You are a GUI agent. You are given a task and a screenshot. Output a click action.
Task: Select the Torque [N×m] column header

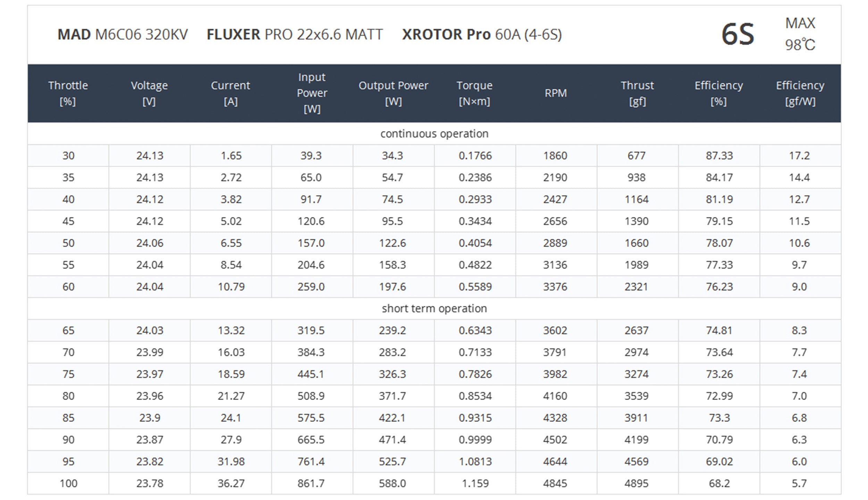pos(475,93)
